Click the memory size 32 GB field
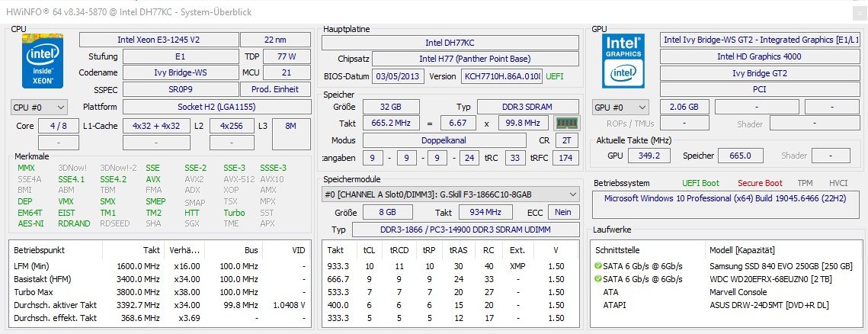Viewport: 868px width, 334px height. point(391,107)
